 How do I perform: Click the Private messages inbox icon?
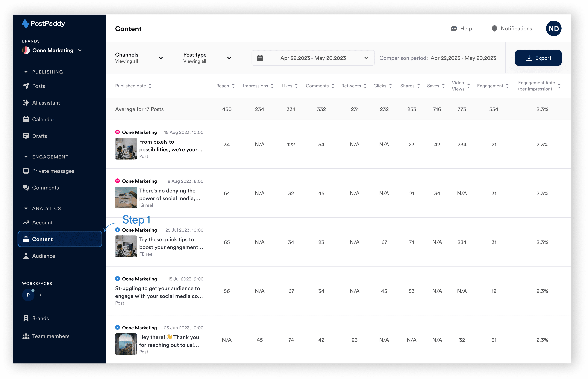point(26,171)
